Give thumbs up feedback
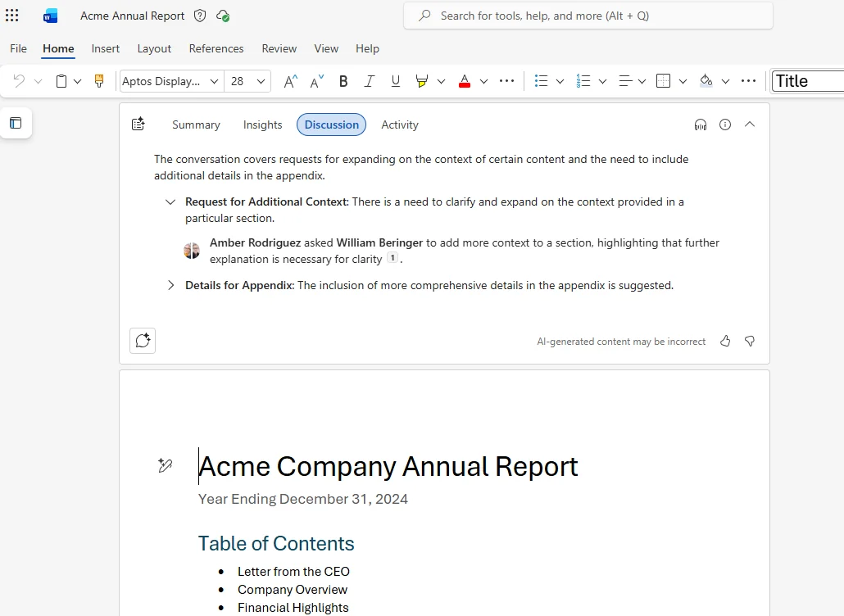 [x=725, y=341]
